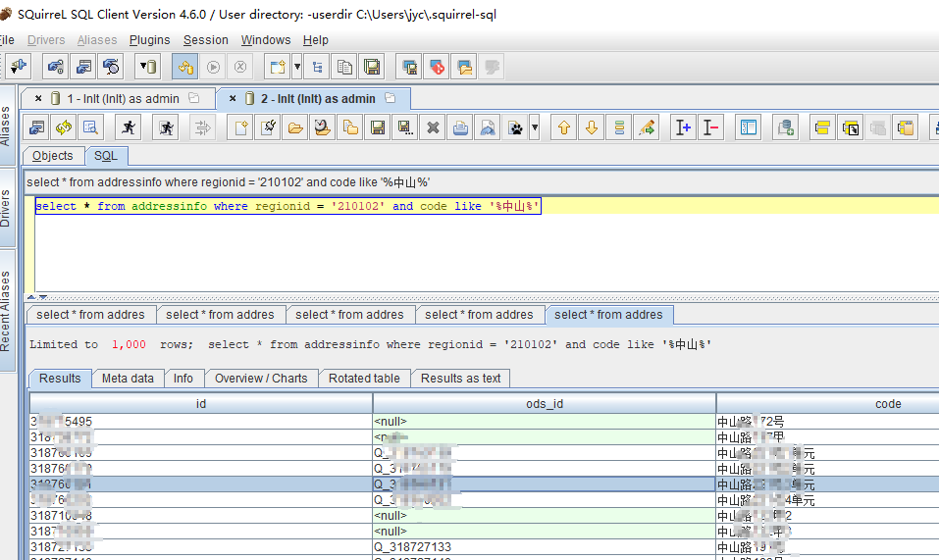The image size is (939, 560).
Task: Click the Run SQL running-man icon
Action: [129, 127]
